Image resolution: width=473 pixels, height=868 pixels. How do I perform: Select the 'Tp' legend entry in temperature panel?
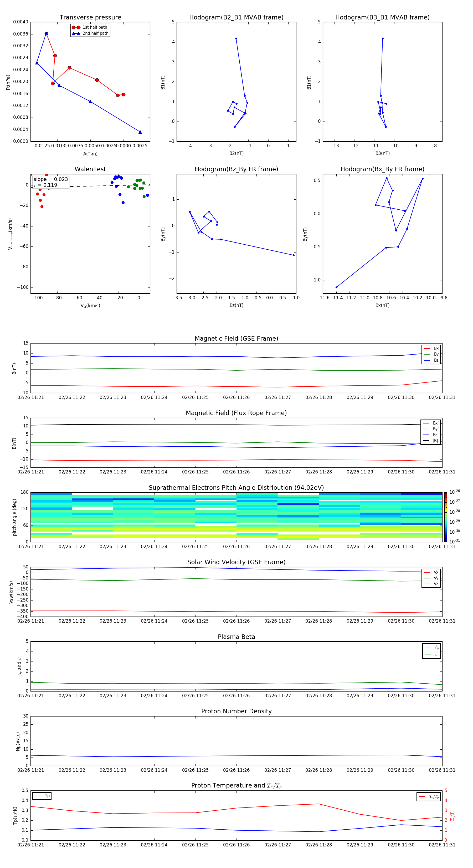click(x=42, y=796)
